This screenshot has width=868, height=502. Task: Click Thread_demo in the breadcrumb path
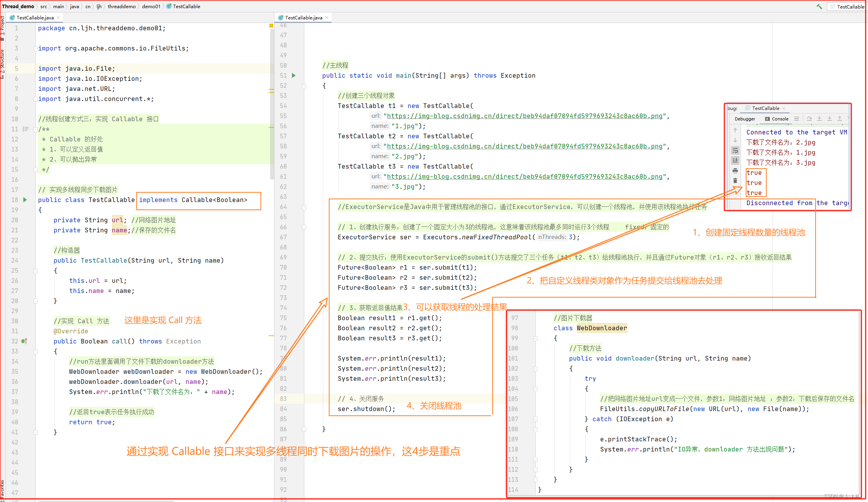pos(18,6)
